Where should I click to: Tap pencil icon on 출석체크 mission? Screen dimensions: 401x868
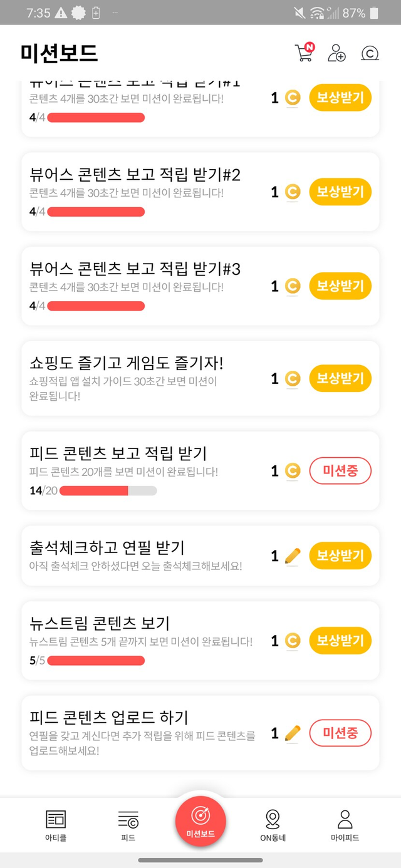(x=293, y=556)
